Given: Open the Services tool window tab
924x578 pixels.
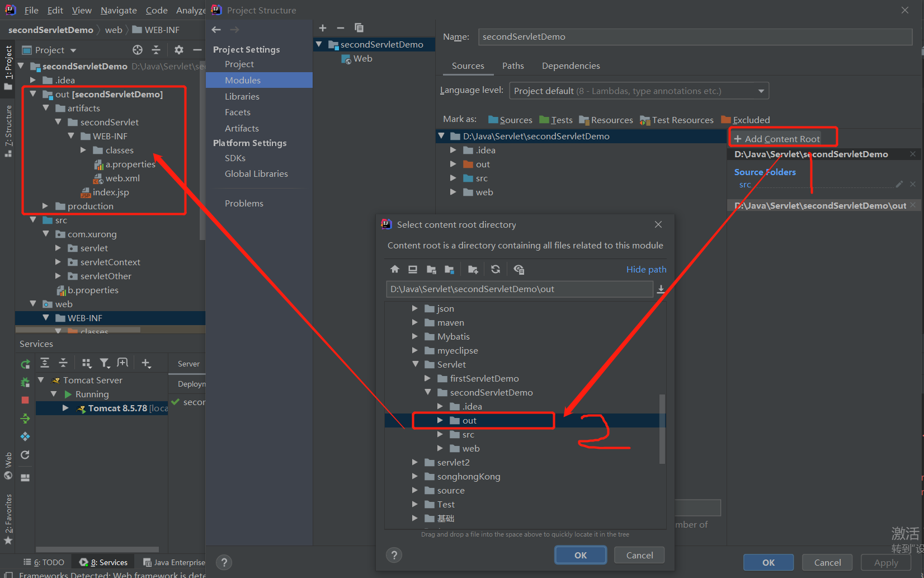Looking at the screenshot, I should [104, 562].
